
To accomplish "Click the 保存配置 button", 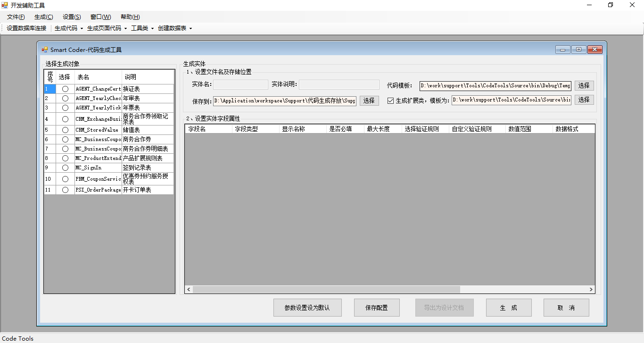I will click(x=377, y=308).
